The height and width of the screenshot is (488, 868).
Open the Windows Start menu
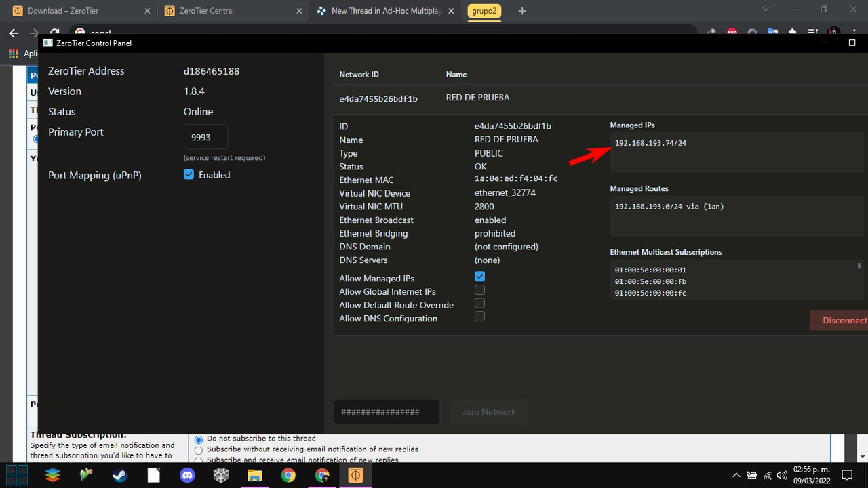(17, 475)
